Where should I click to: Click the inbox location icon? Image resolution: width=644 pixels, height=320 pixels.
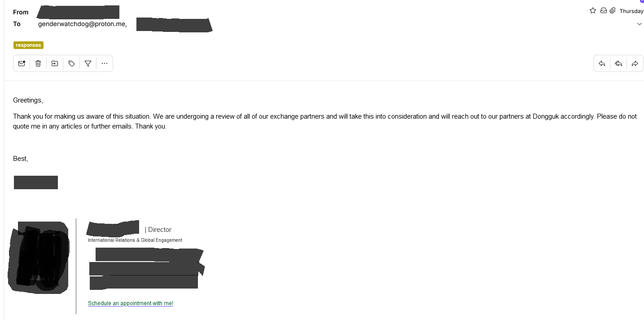[604, 10]
